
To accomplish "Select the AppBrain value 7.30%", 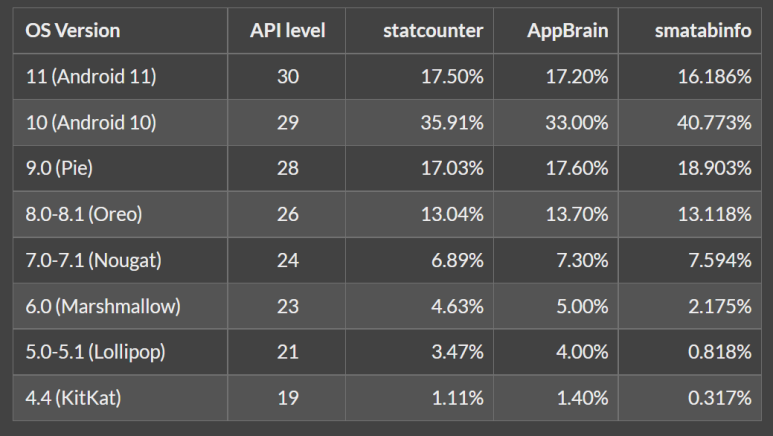I will coord(582,260).
